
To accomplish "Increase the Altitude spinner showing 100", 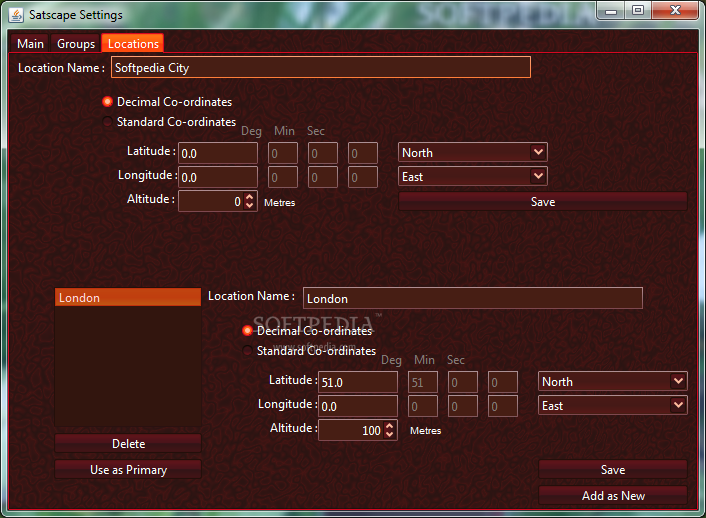I will (390, 426).
